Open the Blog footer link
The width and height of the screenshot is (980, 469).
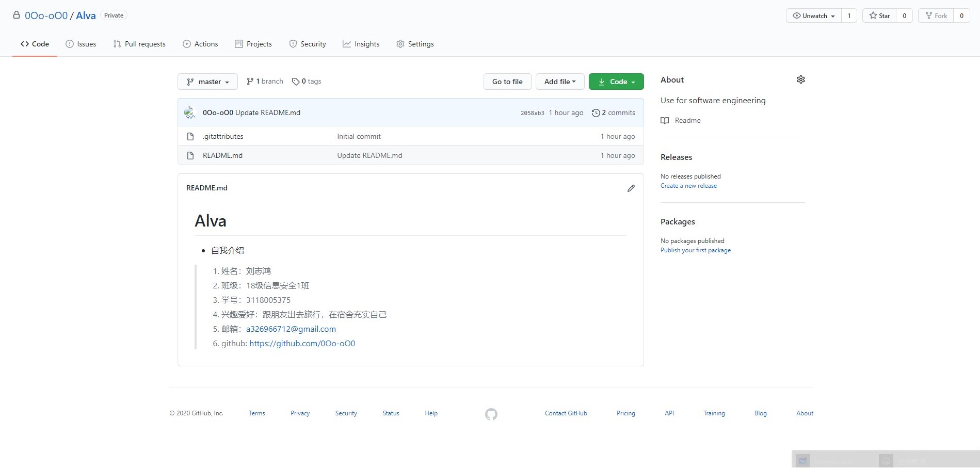761,413
